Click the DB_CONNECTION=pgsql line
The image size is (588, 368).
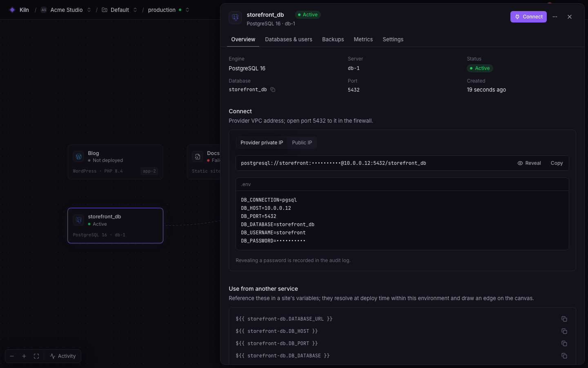click(269, 200)
